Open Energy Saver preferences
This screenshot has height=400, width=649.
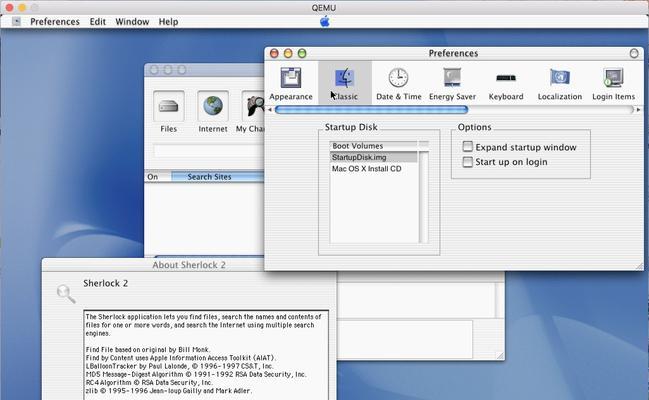click(x=452, y=84)
